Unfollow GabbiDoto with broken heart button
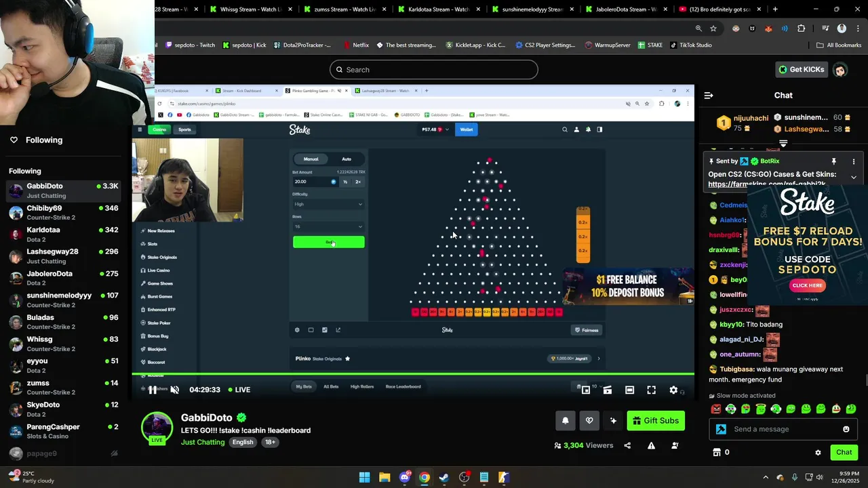 point(589,421)
